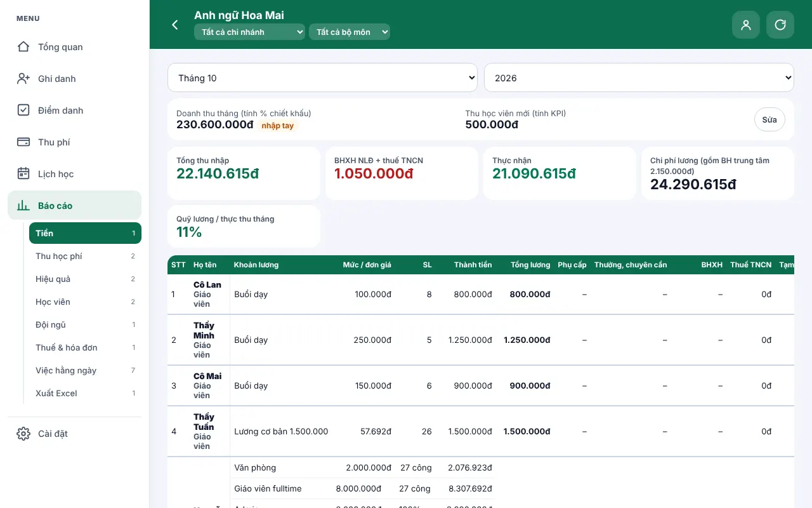Viewport: 812px width, 508px height.
Task: Go to the Đội ngũ sub-tab
Action: [85, 324]
